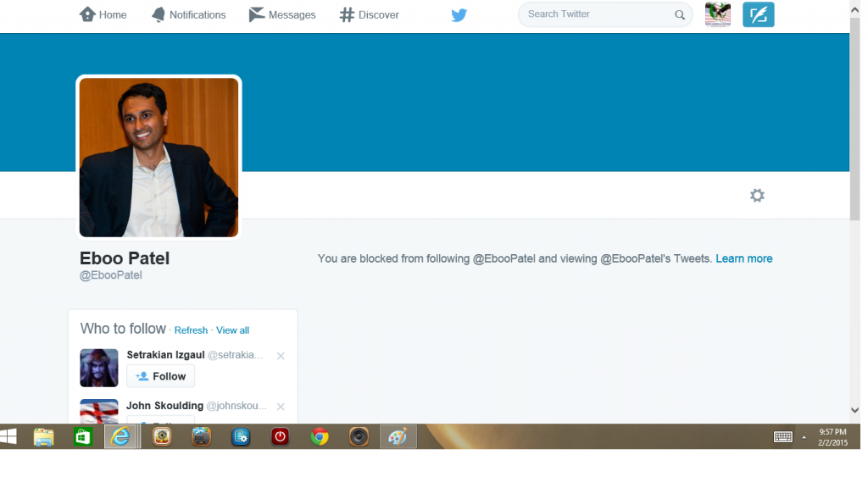The image size is (868, 488).
Task: Click the @EbooPatel handle text
Action: (x=111, y=275)
